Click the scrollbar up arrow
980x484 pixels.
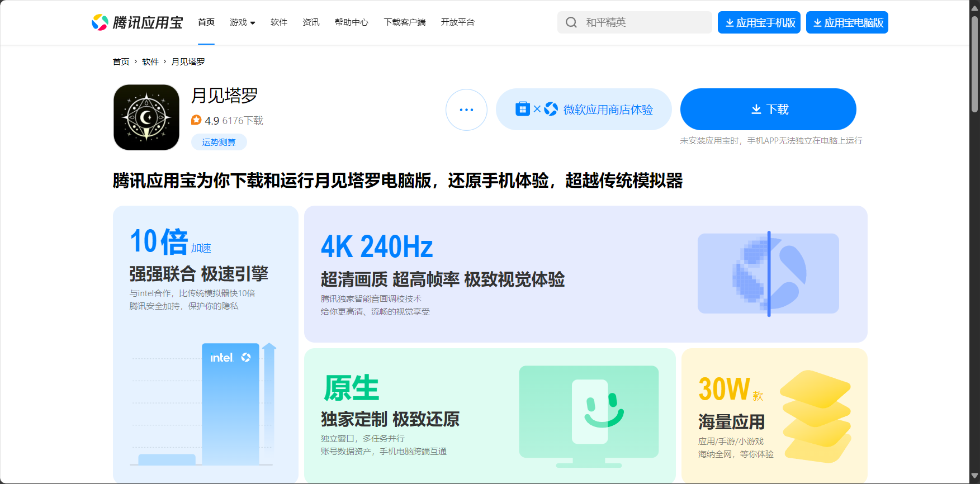(x=975, y=9)
